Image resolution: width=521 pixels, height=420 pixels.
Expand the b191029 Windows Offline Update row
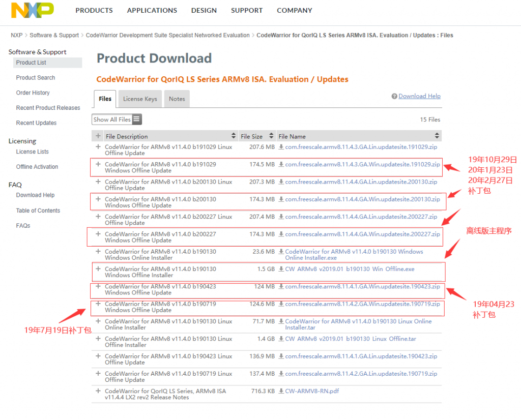tap(98, 164)
